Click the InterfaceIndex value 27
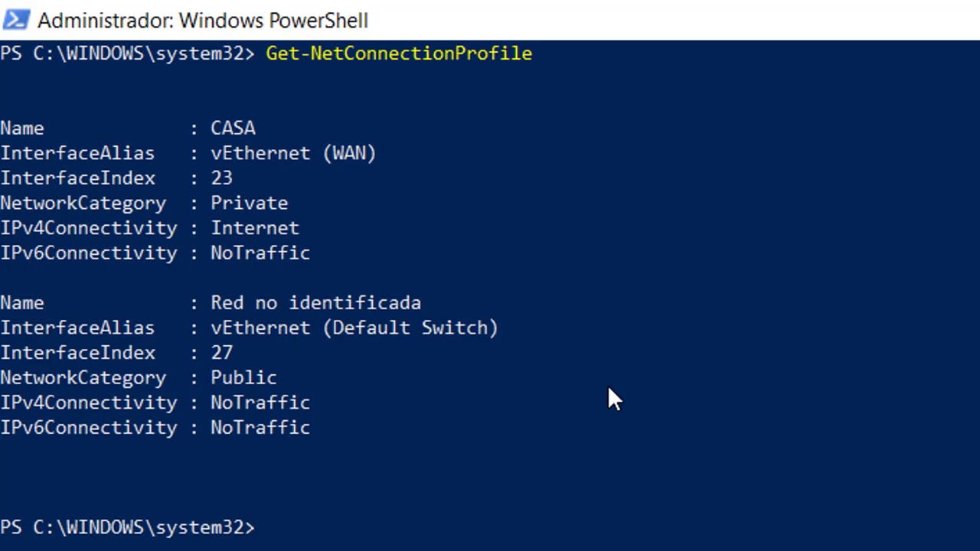Image resolution: width=980 pixels, height=551 pixels. [x=221, y=353]
